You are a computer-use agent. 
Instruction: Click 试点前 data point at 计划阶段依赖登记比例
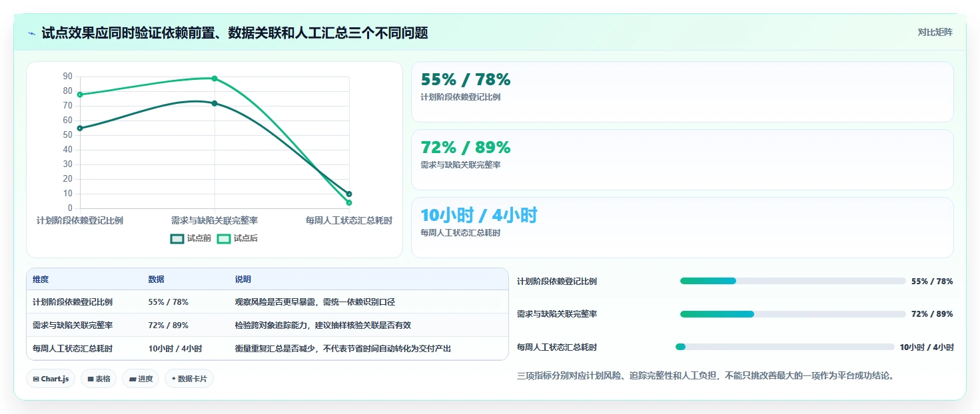coord(80,128)
